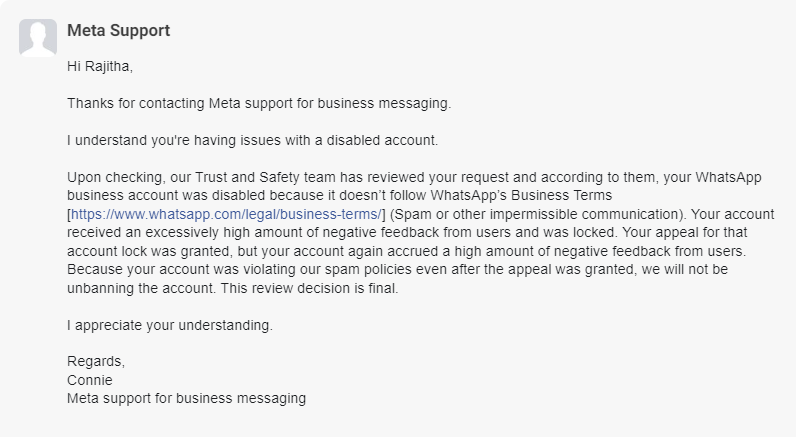Click the "Upon checking, our Trust and Safety" text

[190, 177]
